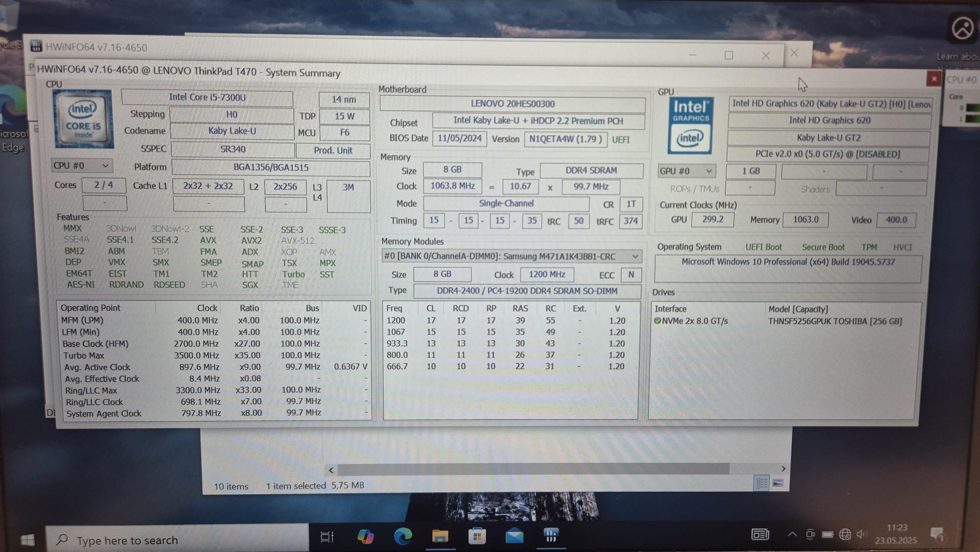Open the taskbar clock and date
The image size is (980, 552).
(x=896, y=534)
